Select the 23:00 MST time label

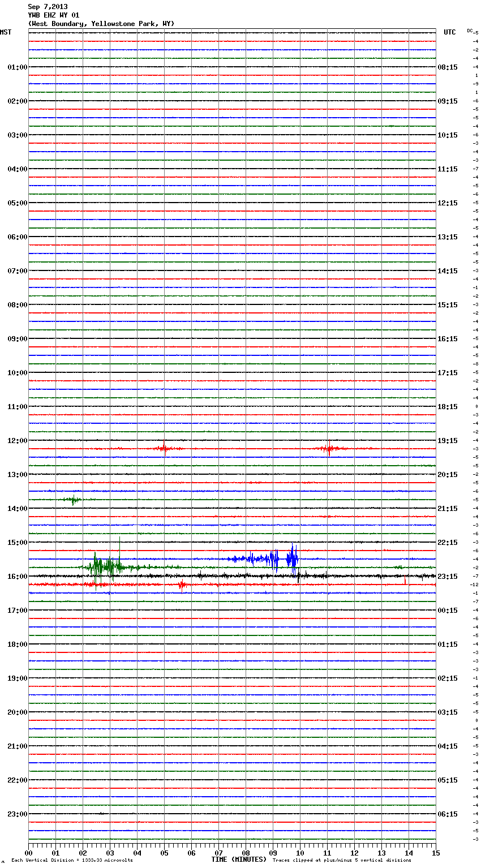point(18,814)
